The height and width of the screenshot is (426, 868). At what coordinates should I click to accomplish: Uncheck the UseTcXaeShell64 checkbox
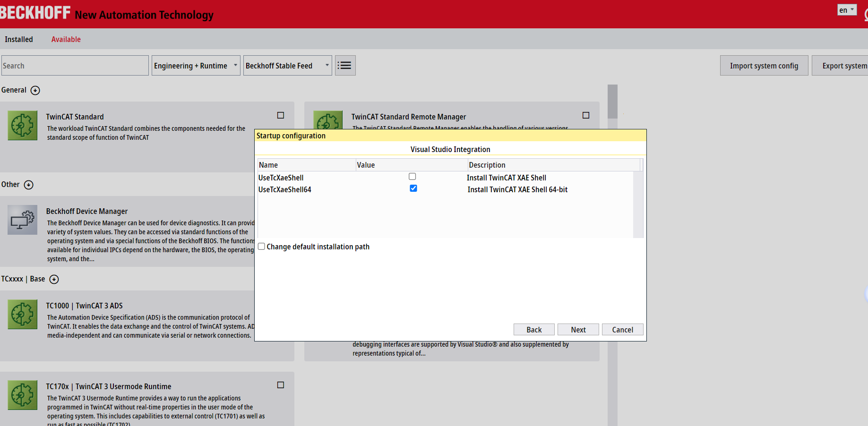[x=413, y=188]
